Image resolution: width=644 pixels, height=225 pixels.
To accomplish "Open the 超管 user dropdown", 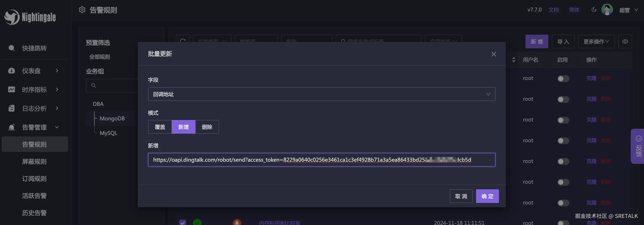I will pos(629,10).
